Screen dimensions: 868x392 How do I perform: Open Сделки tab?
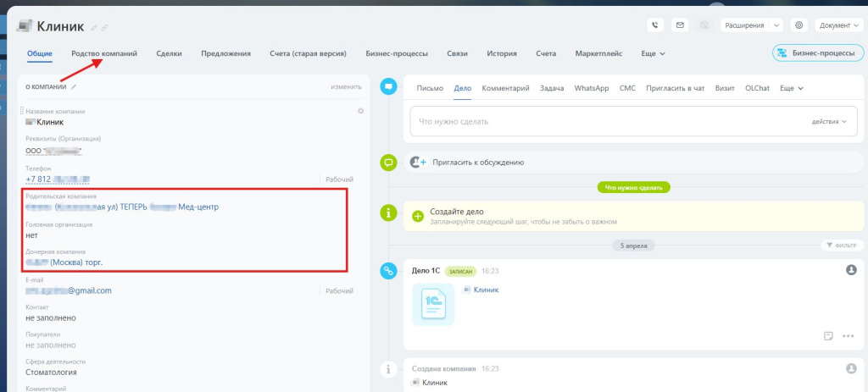[x=169, y=53]
